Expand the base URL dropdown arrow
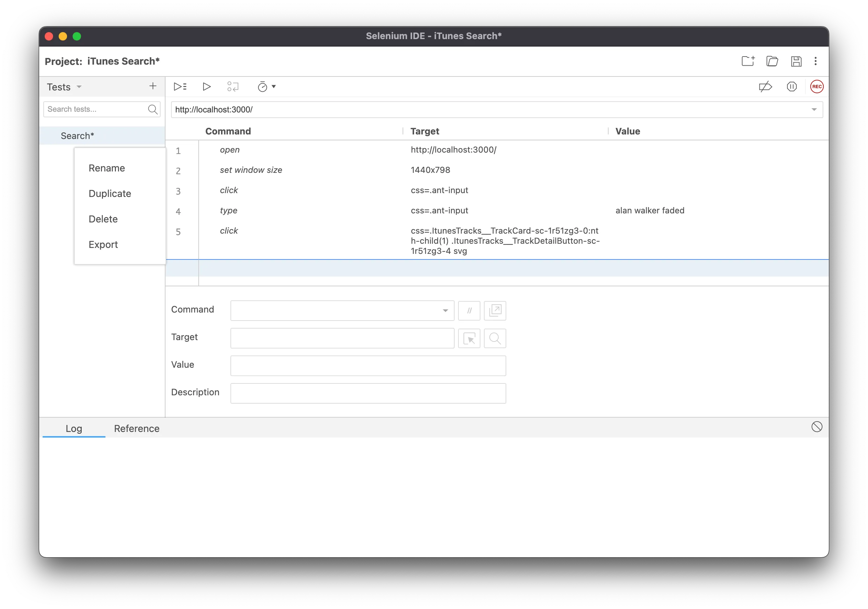Viewport: 868px width, 609px height. pos(814,110)
